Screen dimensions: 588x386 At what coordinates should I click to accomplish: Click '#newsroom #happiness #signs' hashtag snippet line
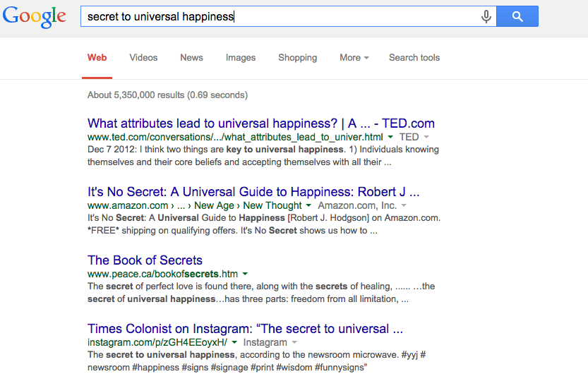pos(227,367)
